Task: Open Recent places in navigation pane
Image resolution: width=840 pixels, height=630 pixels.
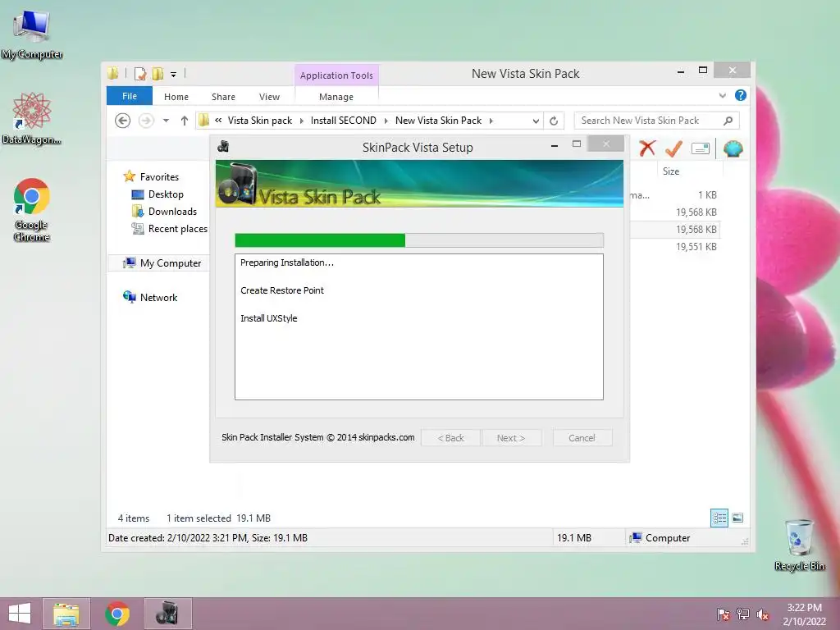Action: [177, 229]
